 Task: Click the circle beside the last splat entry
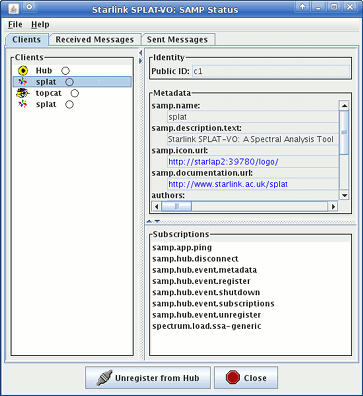[x=69, y=105]
